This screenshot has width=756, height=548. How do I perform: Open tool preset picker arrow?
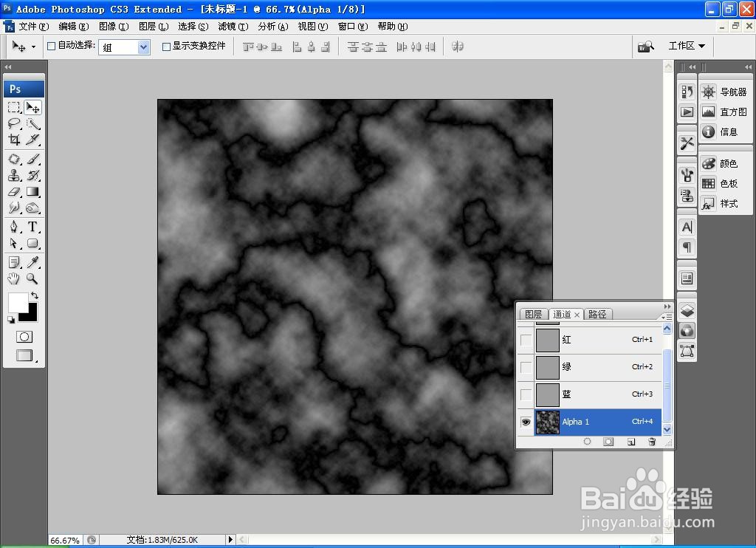[x=33, y=47]
